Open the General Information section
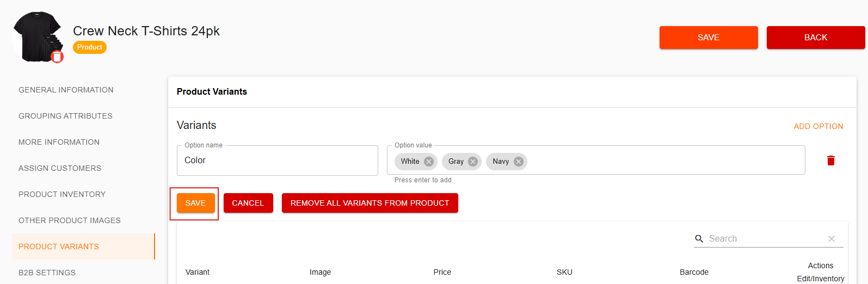 (66, 90)
